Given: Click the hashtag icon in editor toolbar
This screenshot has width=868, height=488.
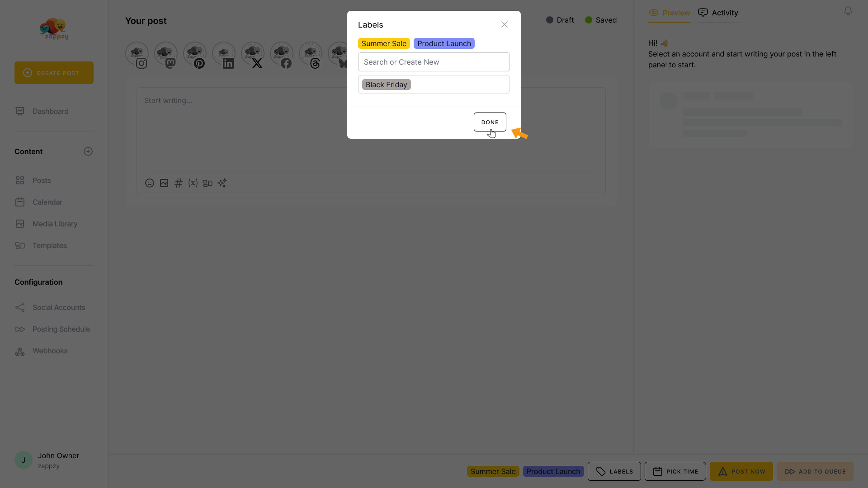Looking at the screenshot, I should pyautogui.click(x=179, y=183).
